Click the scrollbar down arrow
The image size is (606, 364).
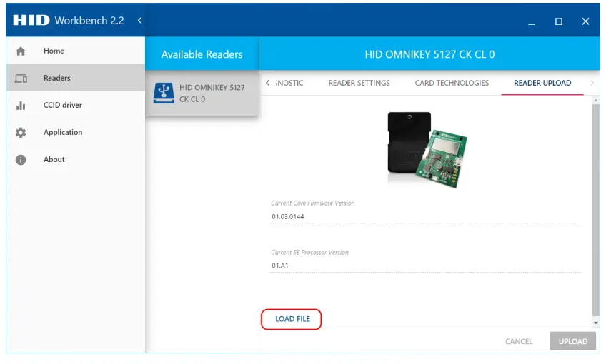pyautogui.click(x=595, y=323)
